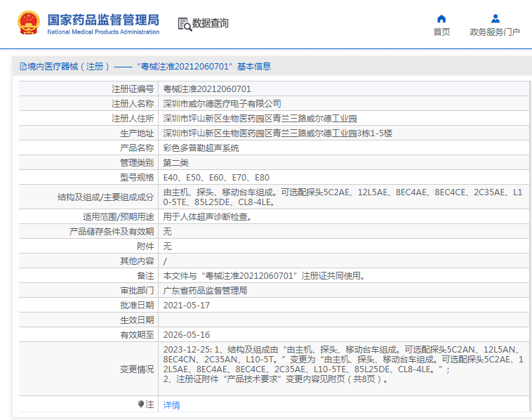Click the 注册人名称 label
This screenshot has width=532, height=420.
133,103
